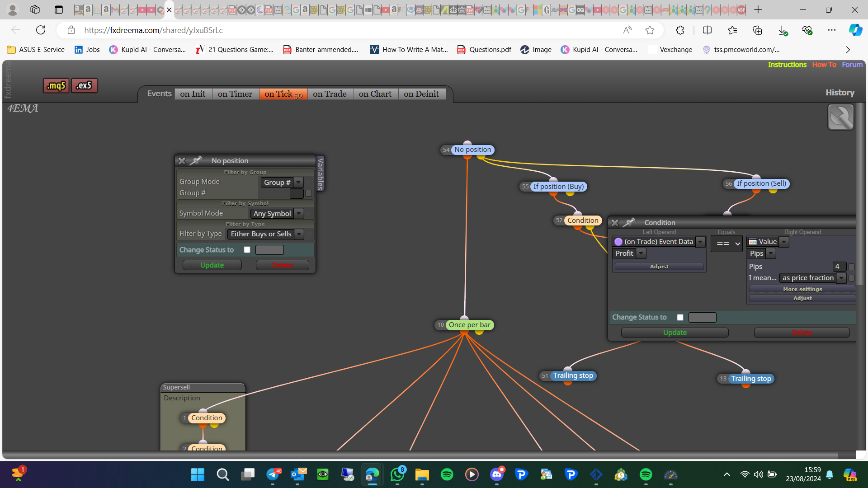This screenshot has width=868, height=488.
Task: Switch to the on Chart tab
Action: [x=375, y=94]
